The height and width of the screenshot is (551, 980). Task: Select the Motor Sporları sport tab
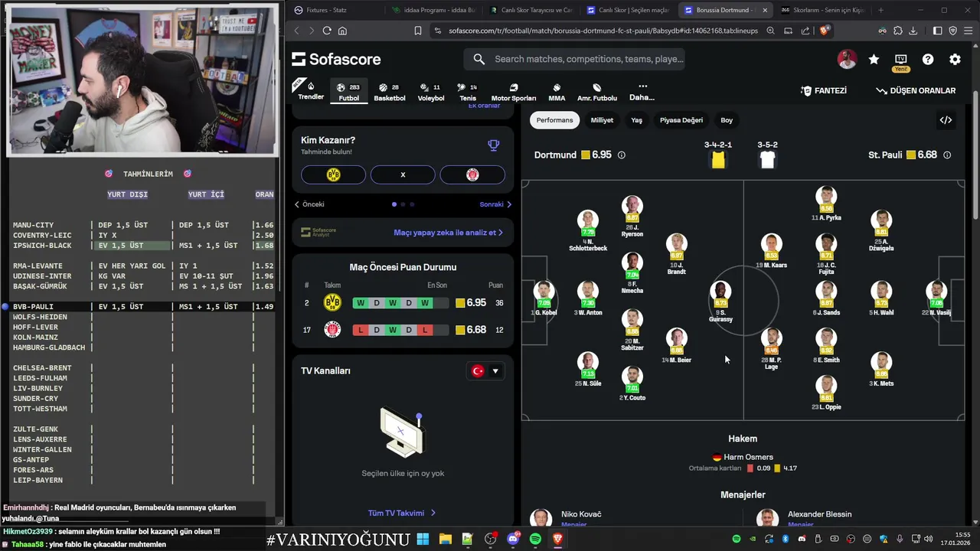(514, 92)
